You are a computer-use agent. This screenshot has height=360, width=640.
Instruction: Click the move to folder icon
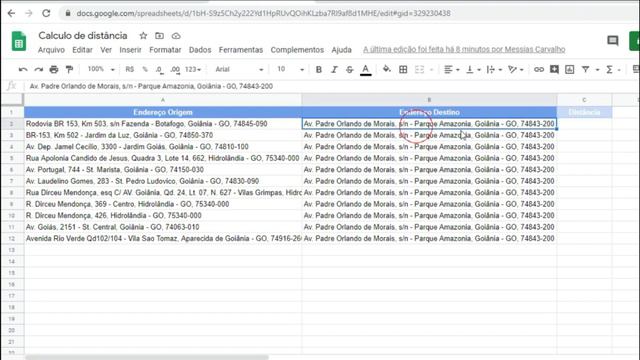[160, 36]
